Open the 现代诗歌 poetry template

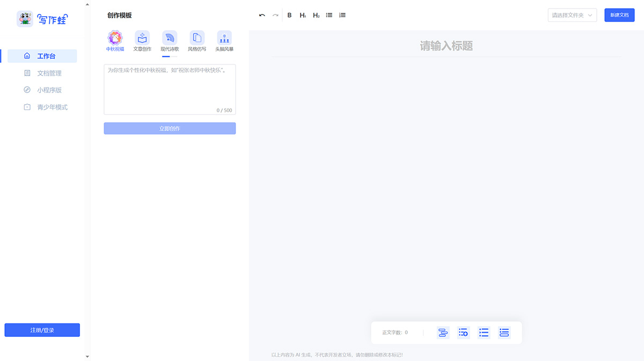[x=170, y=39]
